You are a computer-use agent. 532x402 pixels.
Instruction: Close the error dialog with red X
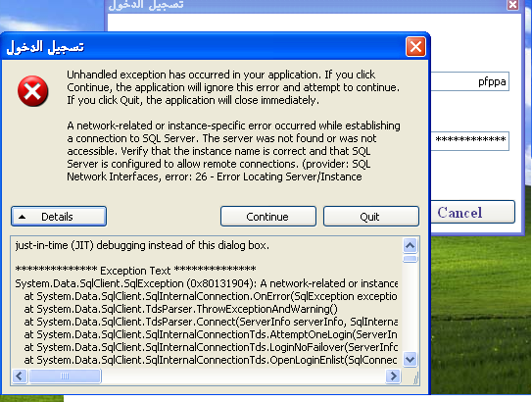coord(415,46)
